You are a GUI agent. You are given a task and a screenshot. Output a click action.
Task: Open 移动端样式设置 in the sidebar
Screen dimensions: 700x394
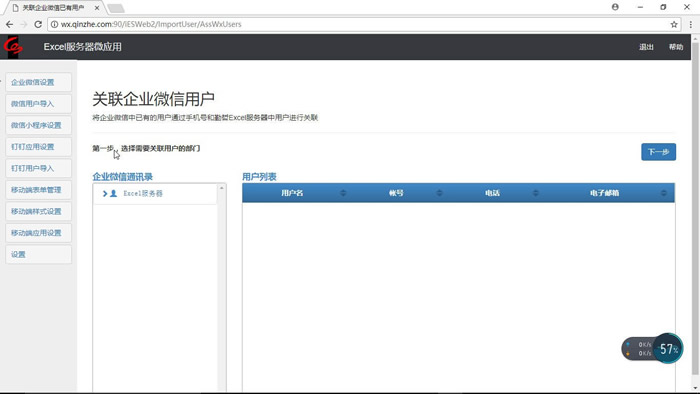38,212
